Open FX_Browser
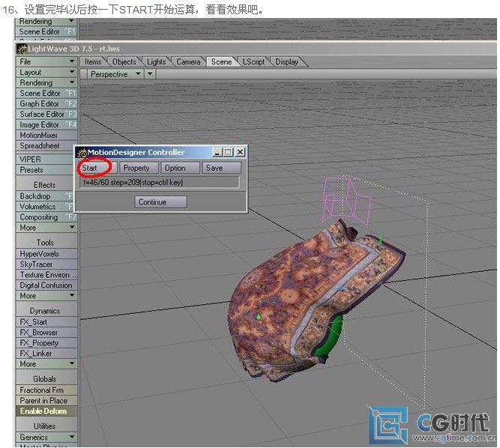The height and width of the screenshot is (448, 500). [46, 333]
